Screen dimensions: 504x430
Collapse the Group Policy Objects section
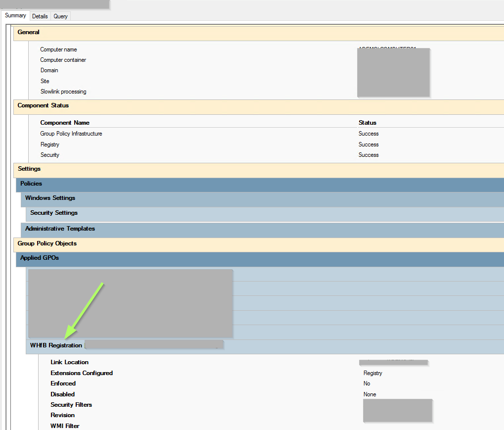[x=47, y=243]
